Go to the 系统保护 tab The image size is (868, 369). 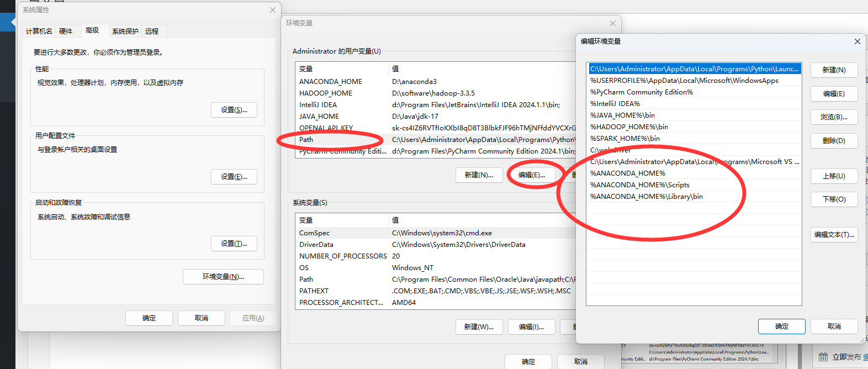[125, 31]
